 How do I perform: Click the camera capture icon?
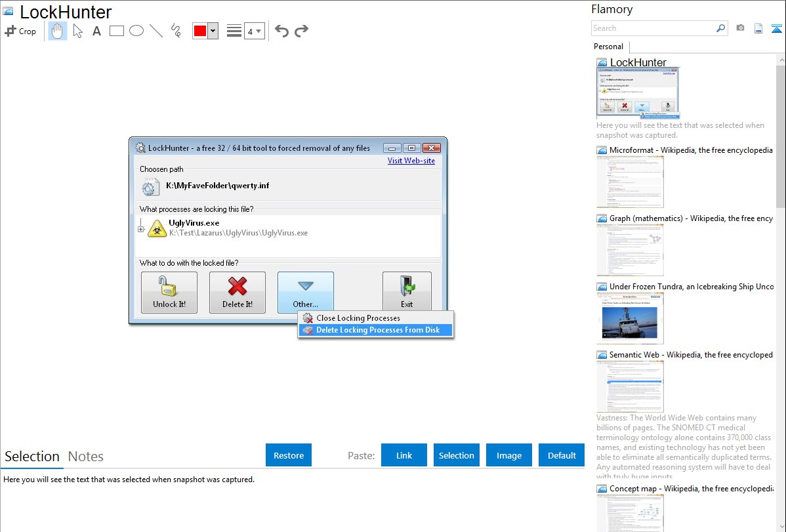(740, 28)
